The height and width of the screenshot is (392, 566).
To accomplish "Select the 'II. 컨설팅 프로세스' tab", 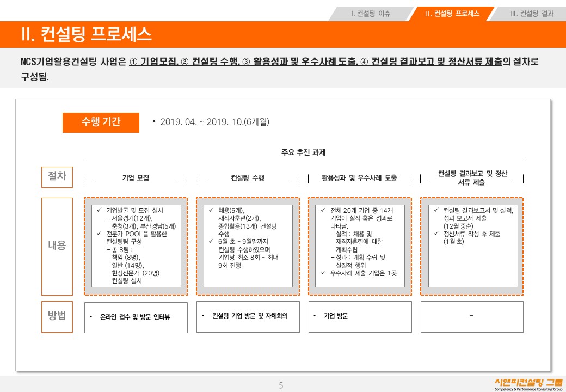I will click(x=452, y=14).
